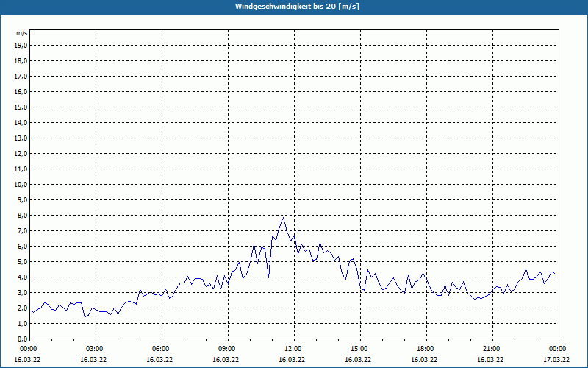Click the 1,0 y-axis label

(22, 324)
